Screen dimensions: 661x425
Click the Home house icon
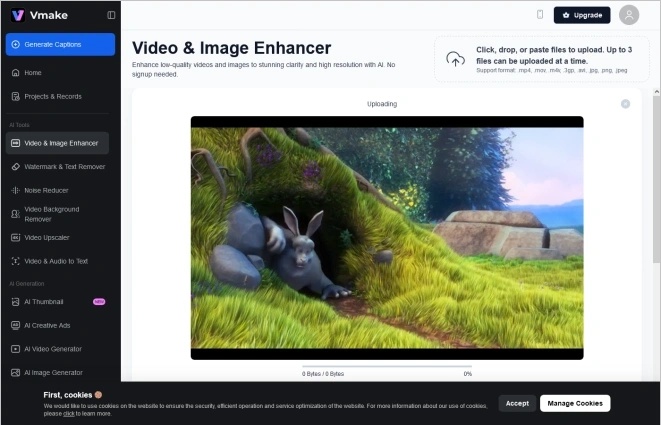(16, 73)
